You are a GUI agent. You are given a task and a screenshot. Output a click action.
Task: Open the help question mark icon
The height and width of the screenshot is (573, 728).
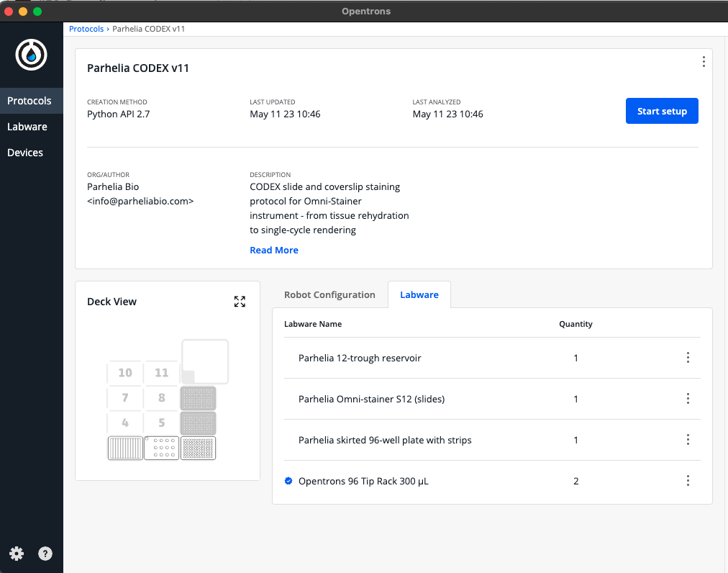(45, 554)
